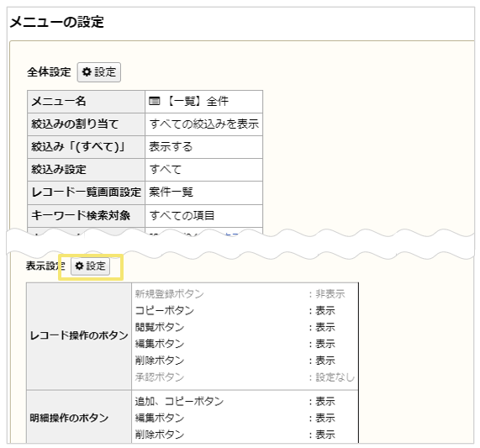Click the 閲覧ボタン row

pos(245,327)
